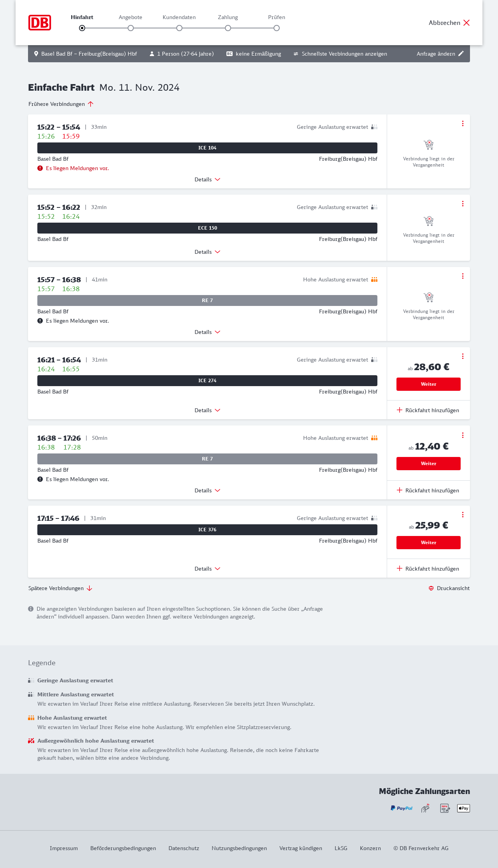Expand Details for the ICE 376 connection
The image size is (498, 868).
click(207, 569)
